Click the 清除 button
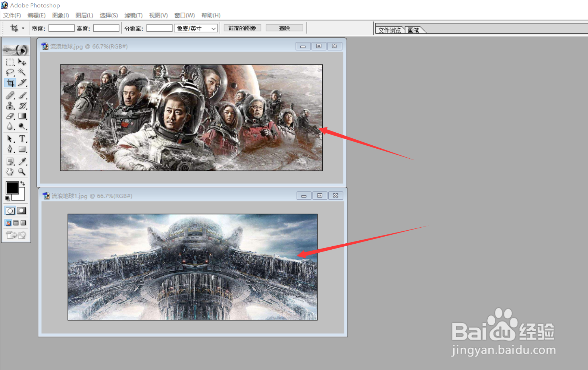 pos(284,28)
